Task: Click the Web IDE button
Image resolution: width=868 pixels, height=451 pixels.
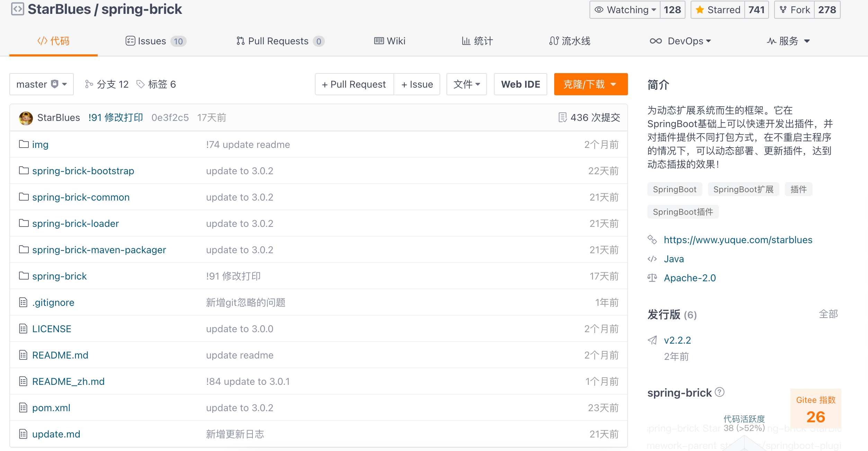Action: [x=520, y=84]
